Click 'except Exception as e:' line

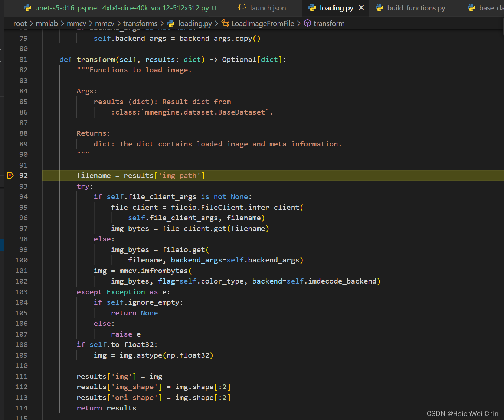123,292
